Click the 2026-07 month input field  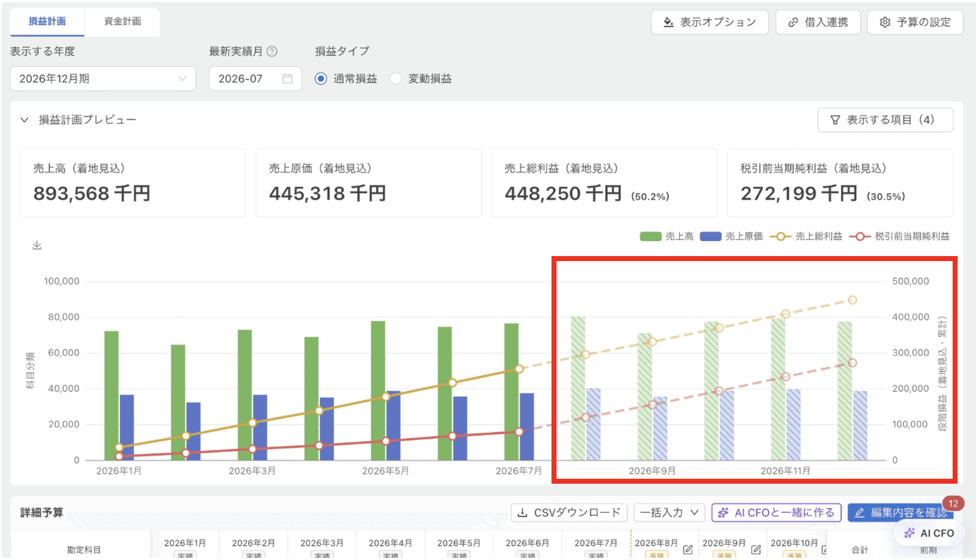click(255, 78)
